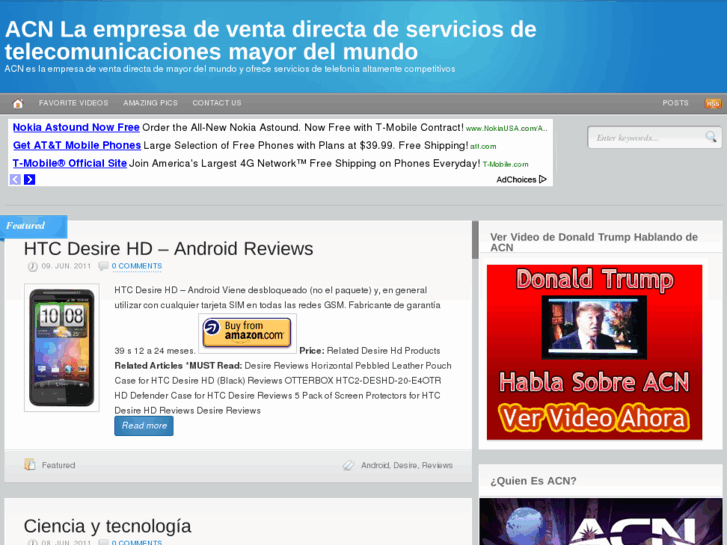727x545 pixels.
Task: Open the Desire tag link
Action: tap(405, 465)
